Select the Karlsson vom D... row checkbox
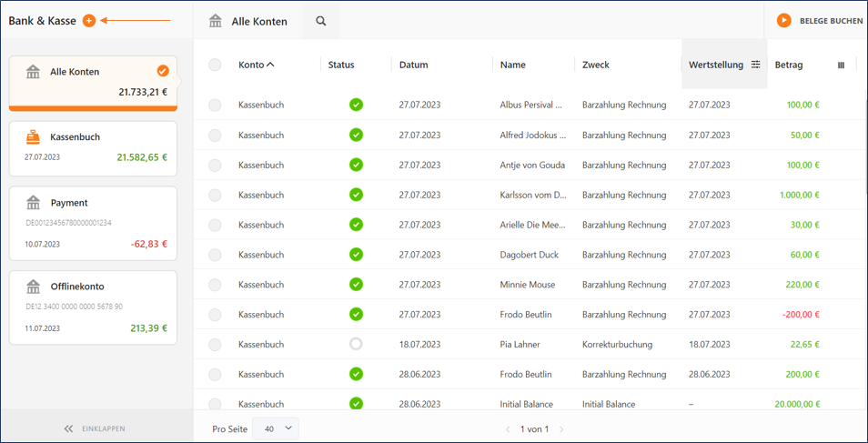Viewport: 868px width, 443px height. [x=215, y=195]
